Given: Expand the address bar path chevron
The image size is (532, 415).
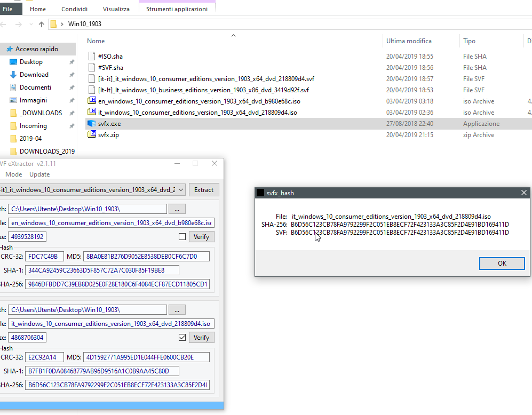Looking at the screenshot, I should 62,24.
